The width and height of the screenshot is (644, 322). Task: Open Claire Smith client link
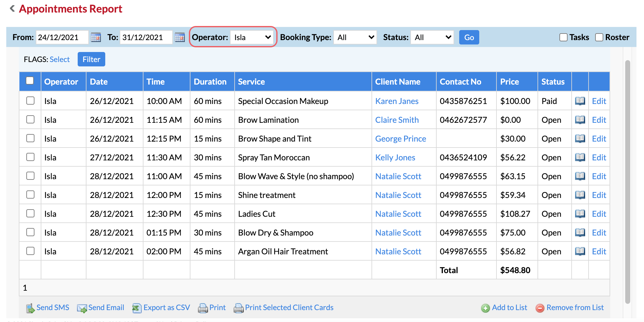pos(397,120)
